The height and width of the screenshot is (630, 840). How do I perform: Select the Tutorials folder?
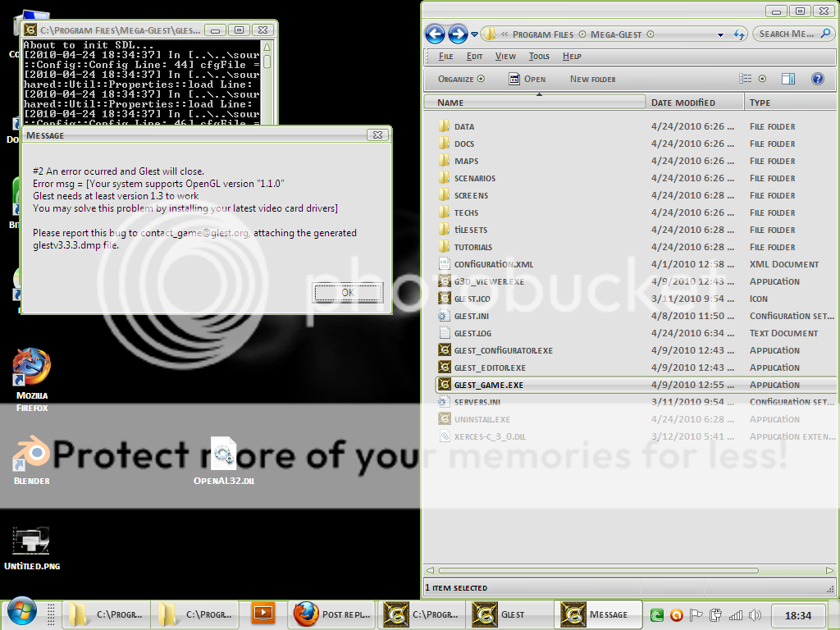click(637, 247)
